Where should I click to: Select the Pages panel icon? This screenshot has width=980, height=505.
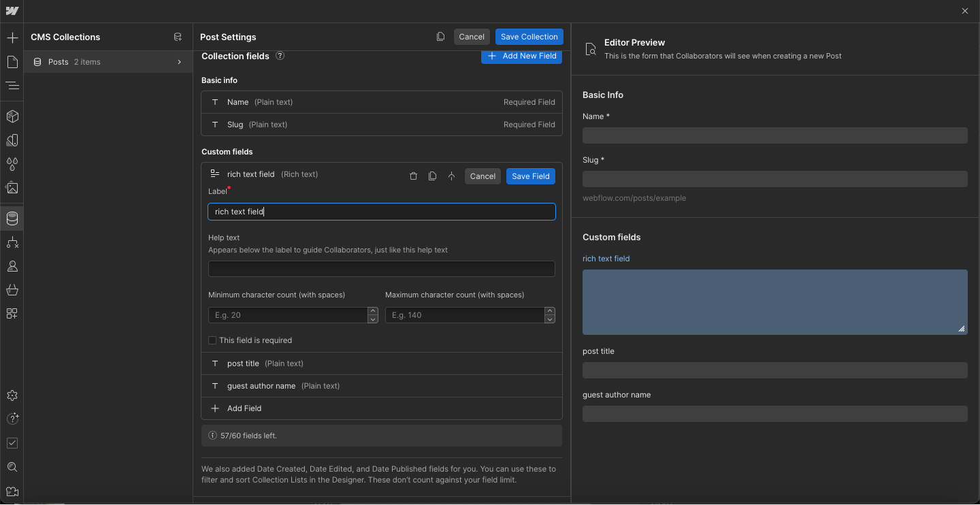(x=12, y=62)
